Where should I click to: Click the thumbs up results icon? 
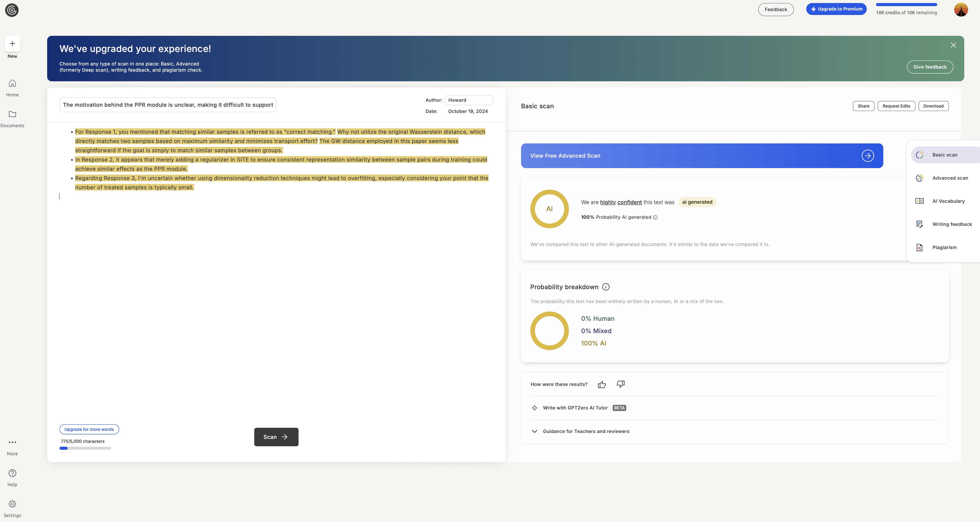(x=602, y=384)
